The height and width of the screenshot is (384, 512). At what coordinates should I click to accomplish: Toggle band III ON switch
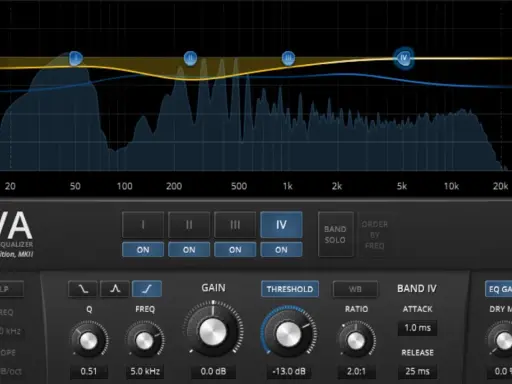(235, 250)
